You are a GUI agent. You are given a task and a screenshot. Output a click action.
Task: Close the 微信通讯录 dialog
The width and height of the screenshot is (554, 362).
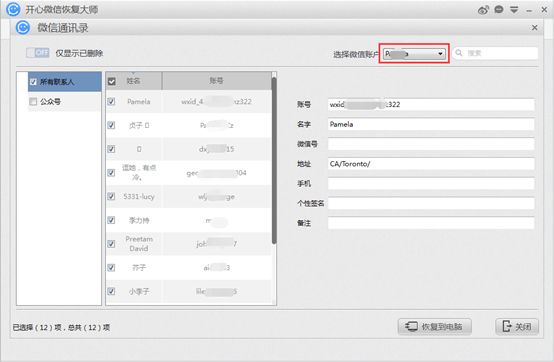pyautogui.click(x=535, y=28)
